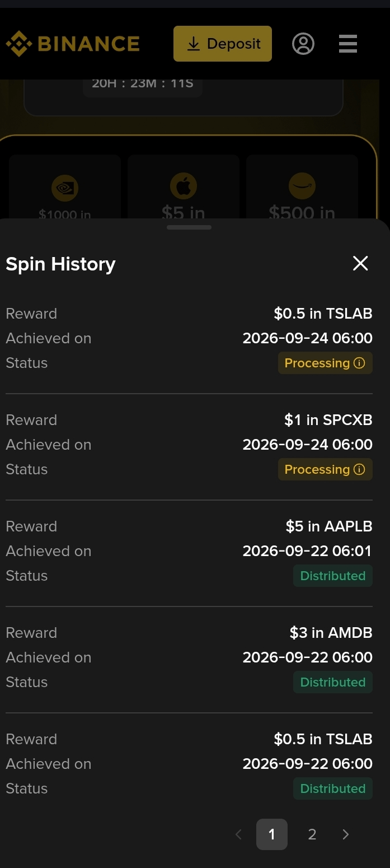Screen dimensions: 390x868
Task: Select the Apple $5 reward tile
Action: tap(184, 187)
